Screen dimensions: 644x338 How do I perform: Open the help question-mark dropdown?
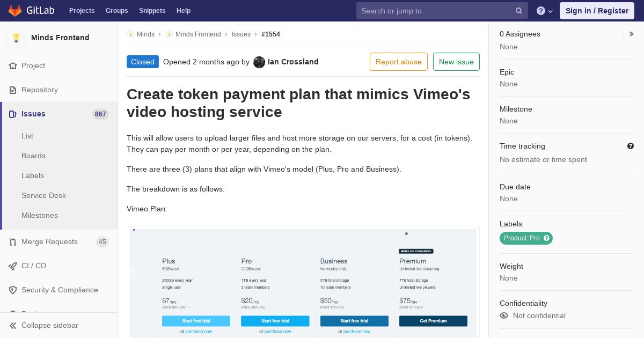click(x=545, y=11)
